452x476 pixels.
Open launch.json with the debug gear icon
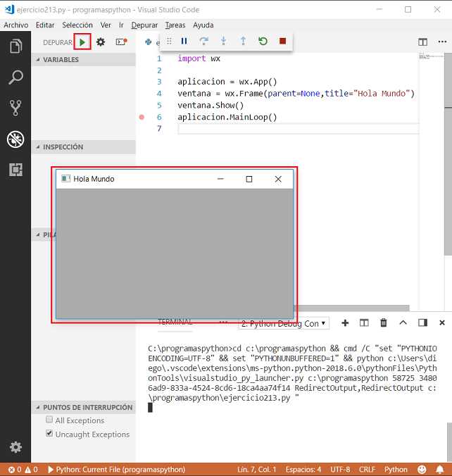point(101,42)
